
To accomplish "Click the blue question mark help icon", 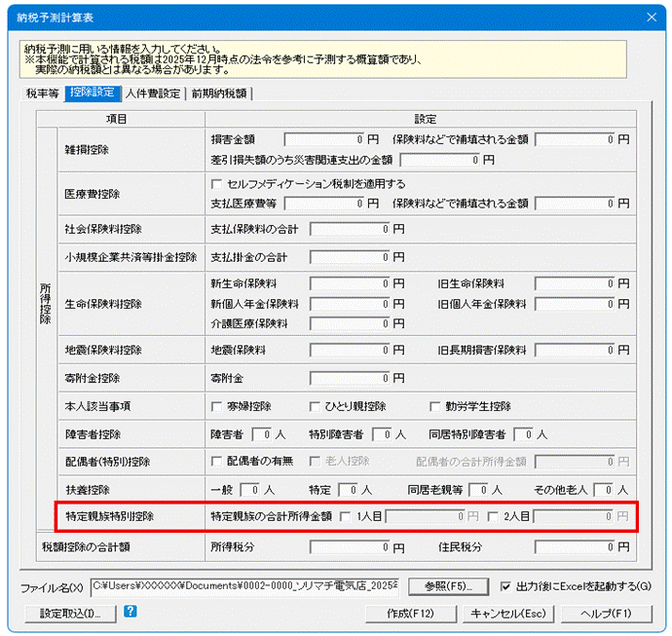I will (x=130, y=612).
